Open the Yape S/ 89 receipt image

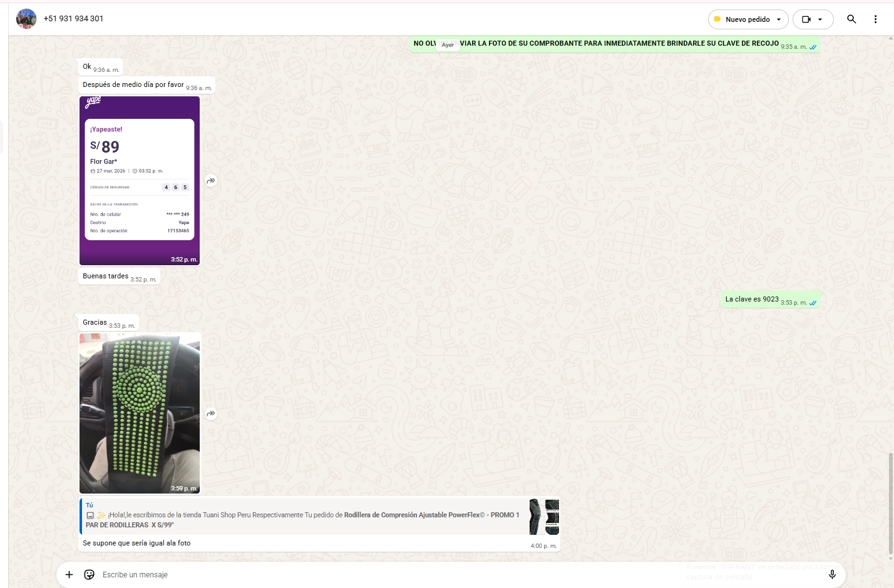[x=140, y=181]
